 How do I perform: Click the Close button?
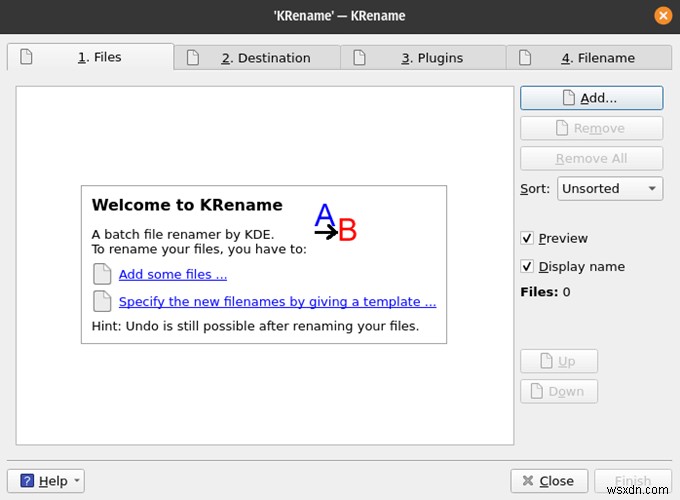pos(549,481)
